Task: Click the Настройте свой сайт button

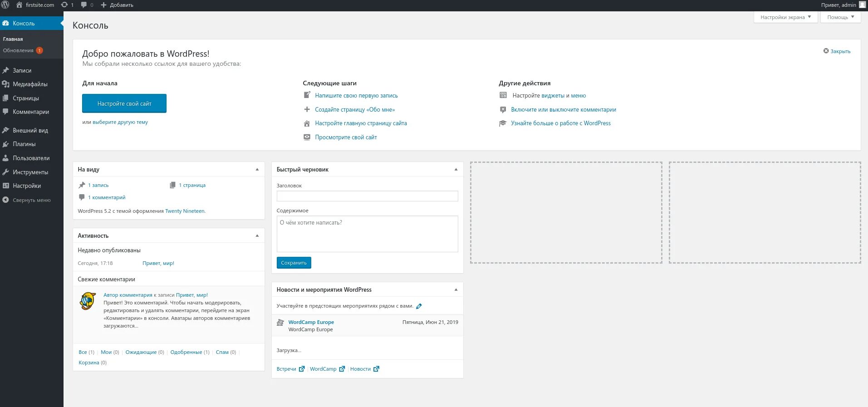Action: pos(124,103)
